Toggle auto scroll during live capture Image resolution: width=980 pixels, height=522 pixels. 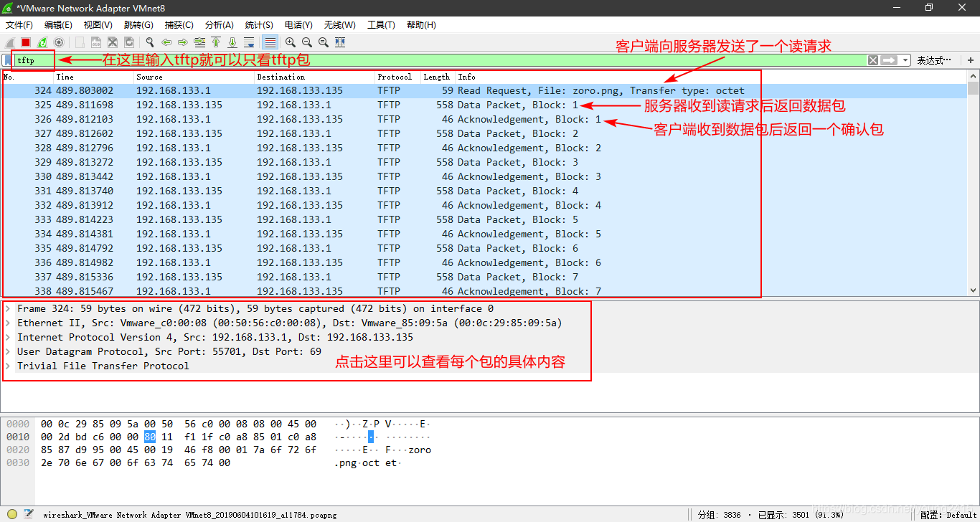(249, 42)
